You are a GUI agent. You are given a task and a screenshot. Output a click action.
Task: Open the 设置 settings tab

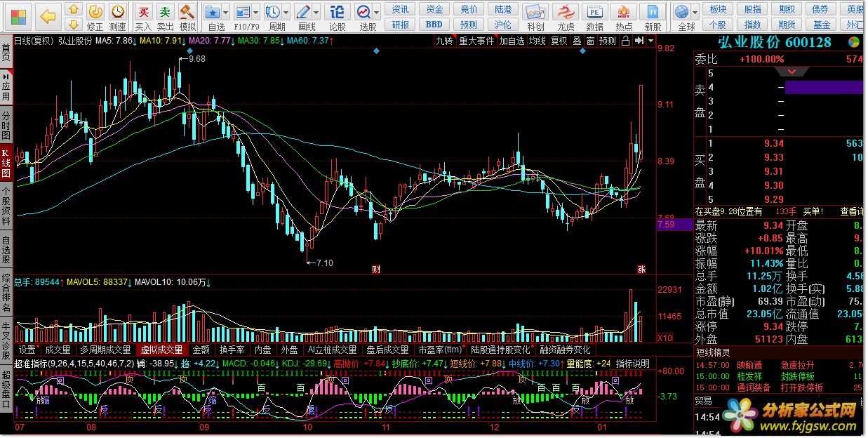click(27, 350)
